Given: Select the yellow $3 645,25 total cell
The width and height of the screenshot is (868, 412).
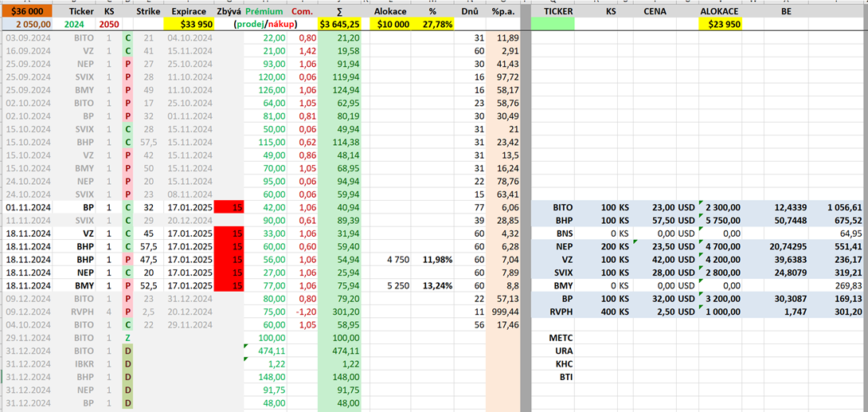Looking at the screenshot, I should [339, 25].
